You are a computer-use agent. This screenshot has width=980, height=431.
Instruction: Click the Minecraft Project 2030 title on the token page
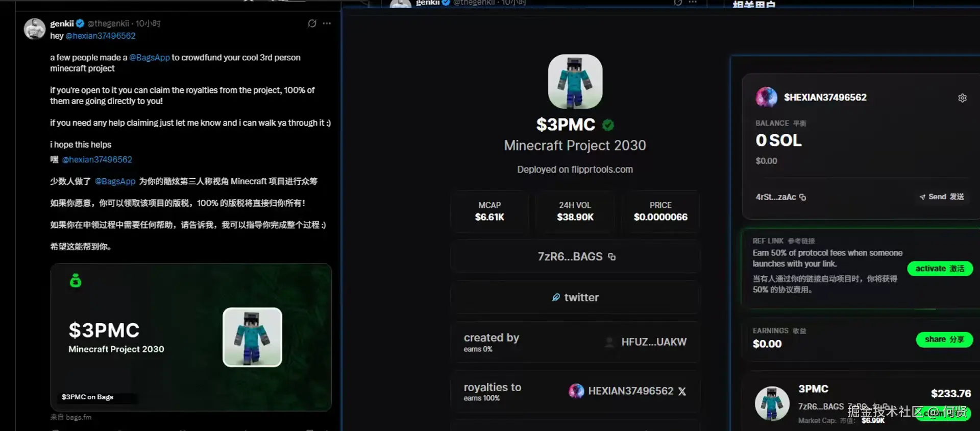pos(575,146)
